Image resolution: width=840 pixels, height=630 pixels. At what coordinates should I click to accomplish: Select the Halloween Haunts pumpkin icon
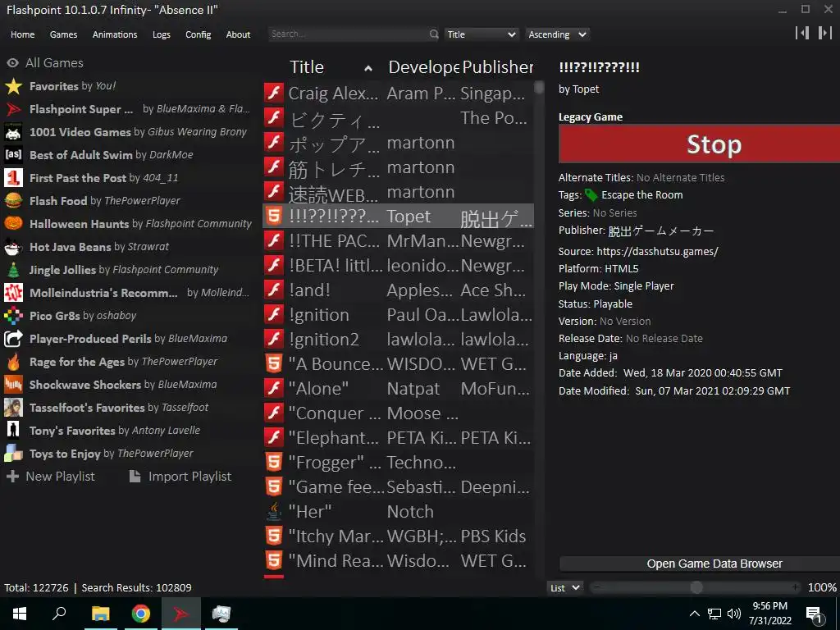pos(13,224)
